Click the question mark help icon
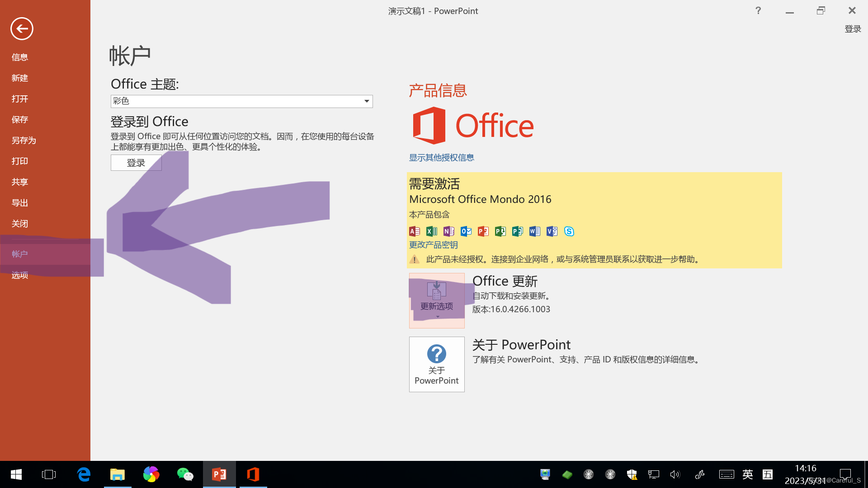Screen dimensions: 868x488 point(758,11)
